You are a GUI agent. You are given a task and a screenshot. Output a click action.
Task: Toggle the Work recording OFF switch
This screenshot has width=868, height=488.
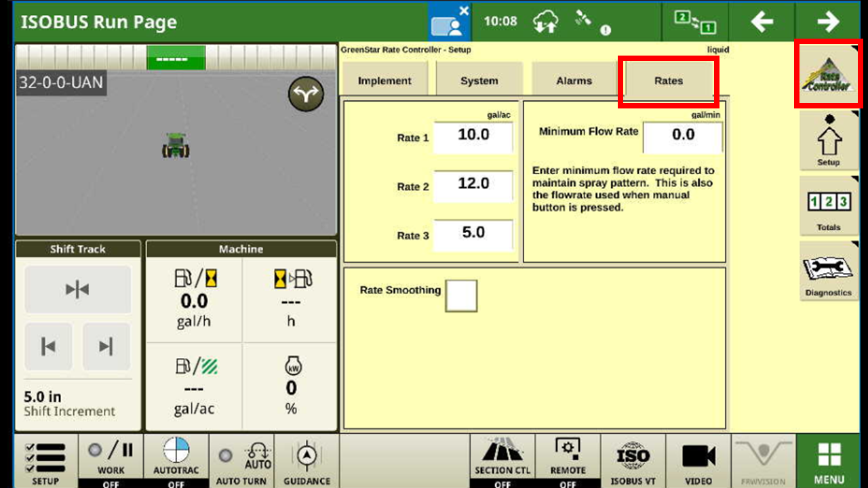pos(111,461)
